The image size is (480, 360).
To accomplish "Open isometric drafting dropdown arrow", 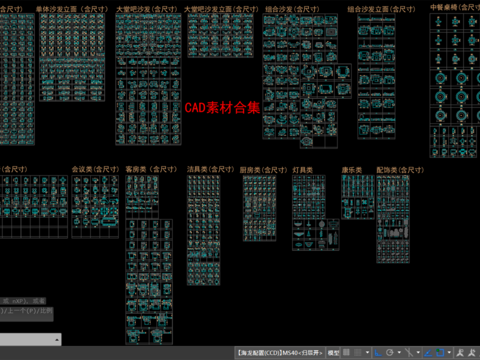I will click(418, 352).
